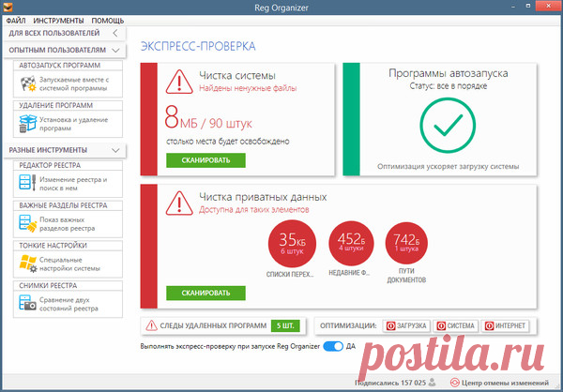Click the ЭКСПРЕСС-ПРОВЕРКА heading
Image resolution: width=563 pixels, height=392 pixels.
click(x=198, y=46)
